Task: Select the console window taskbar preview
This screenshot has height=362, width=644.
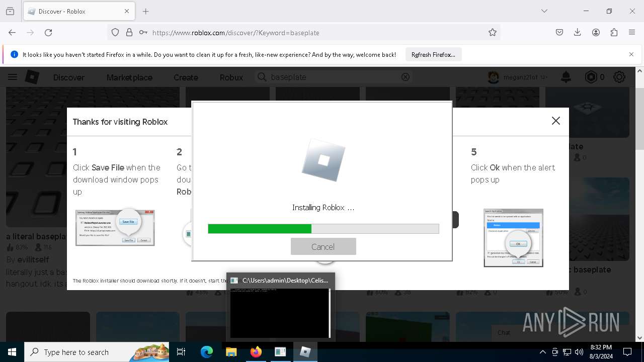Action: point(280,308)
